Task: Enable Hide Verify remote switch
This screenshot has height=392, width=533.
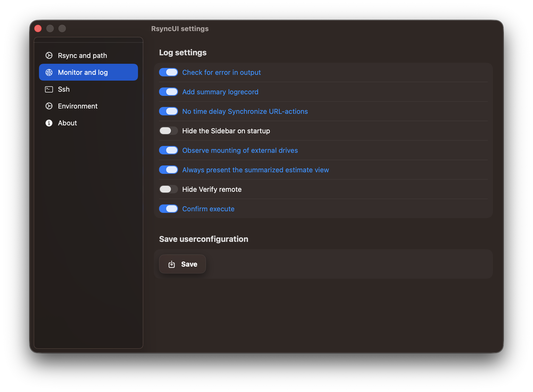Action: [x=169, y=189]
